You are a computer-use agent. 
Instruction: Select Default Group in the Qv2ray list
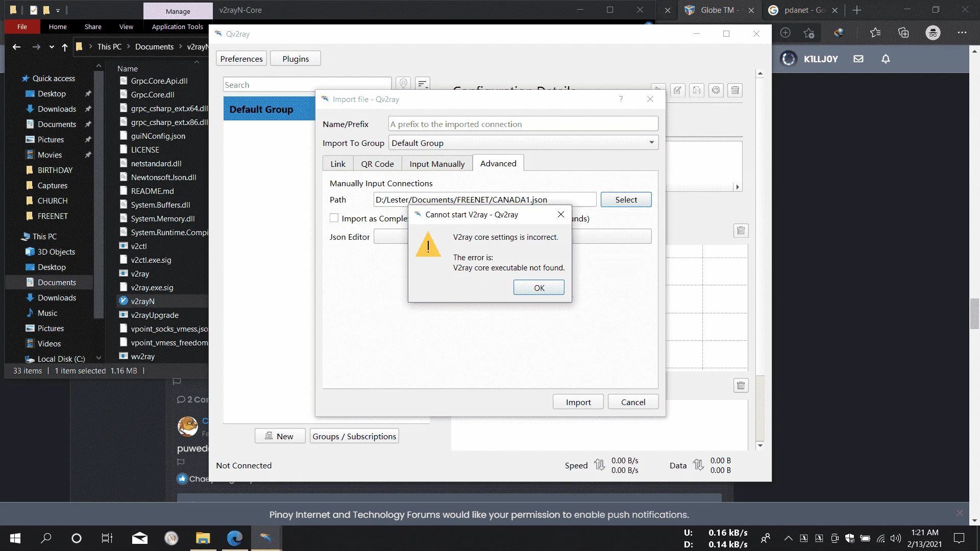269,109
